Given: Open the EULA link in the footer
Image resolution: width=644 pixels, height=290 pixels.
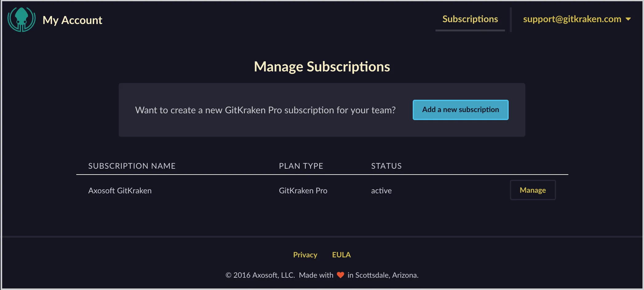Looking at the screenshot, I should point(341,255).
